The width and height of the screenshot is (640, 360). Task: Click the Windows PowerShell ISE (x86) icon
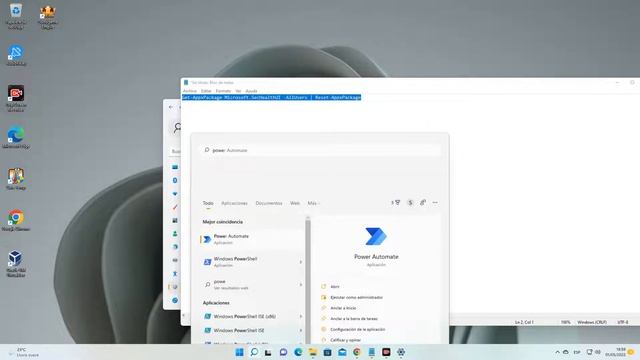(x=207, y=316)
